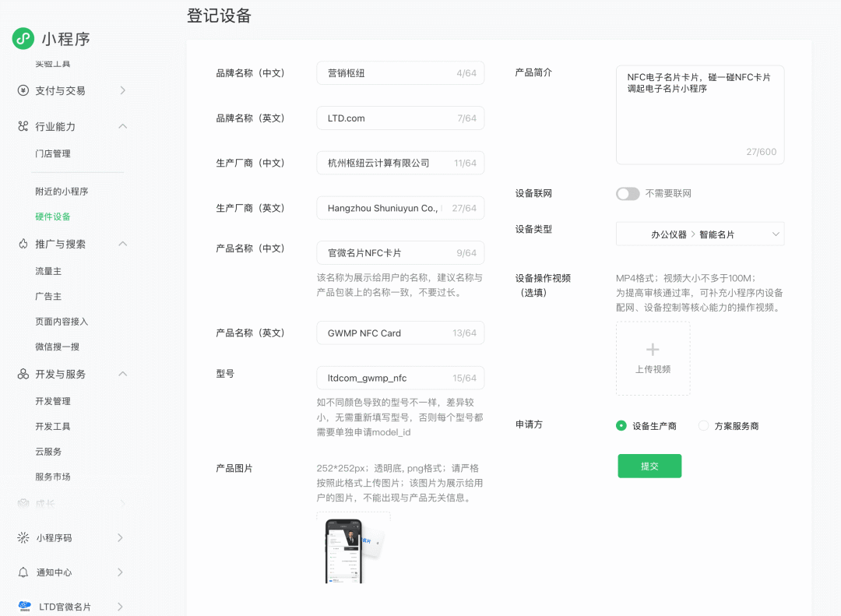
Task: Click the green mini program logo
Action: click(x=23, y=39)
